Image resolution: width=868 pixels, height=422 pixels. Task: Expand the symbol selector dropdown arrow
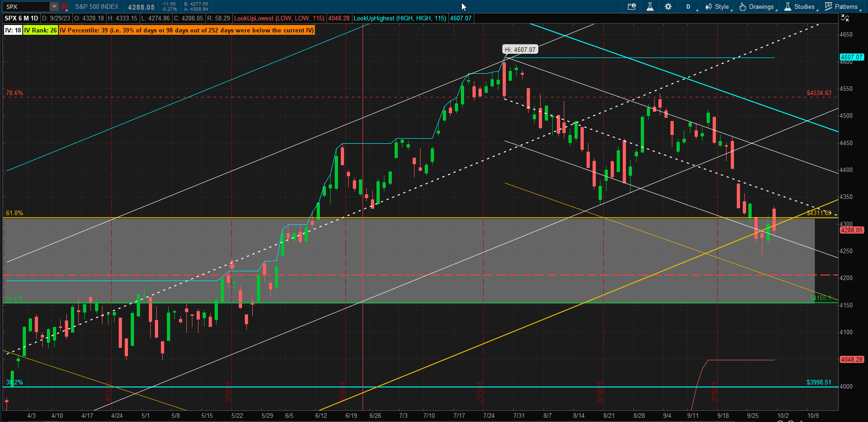point(54,6)
